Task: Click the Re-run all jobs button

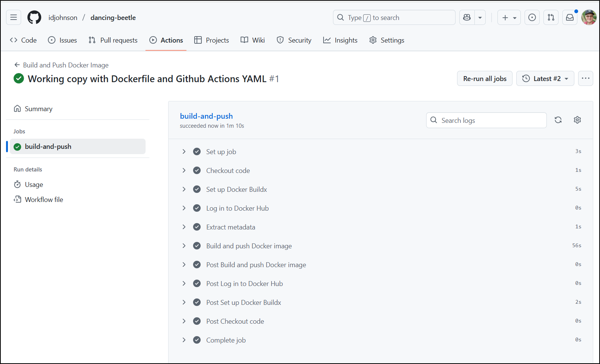Action: pyautogui.click(x=485, y=78)
